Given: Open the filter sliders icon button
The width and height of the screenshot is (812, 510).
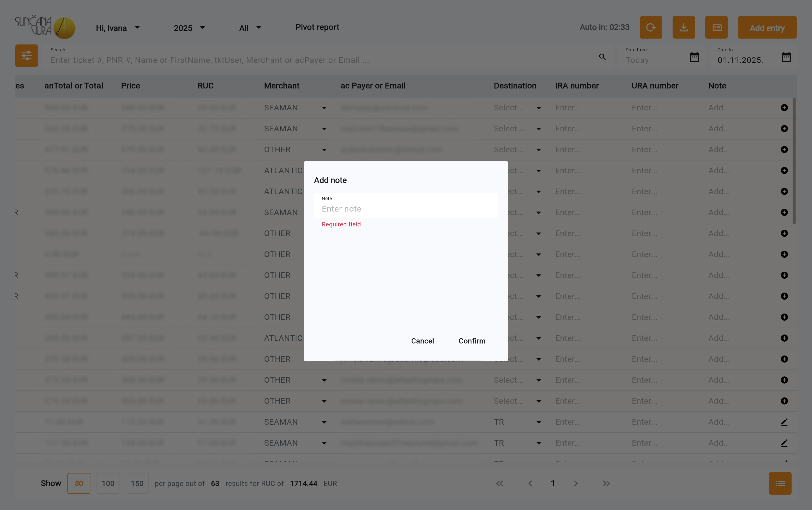Looking at the screenshot, I should point(26,56).
